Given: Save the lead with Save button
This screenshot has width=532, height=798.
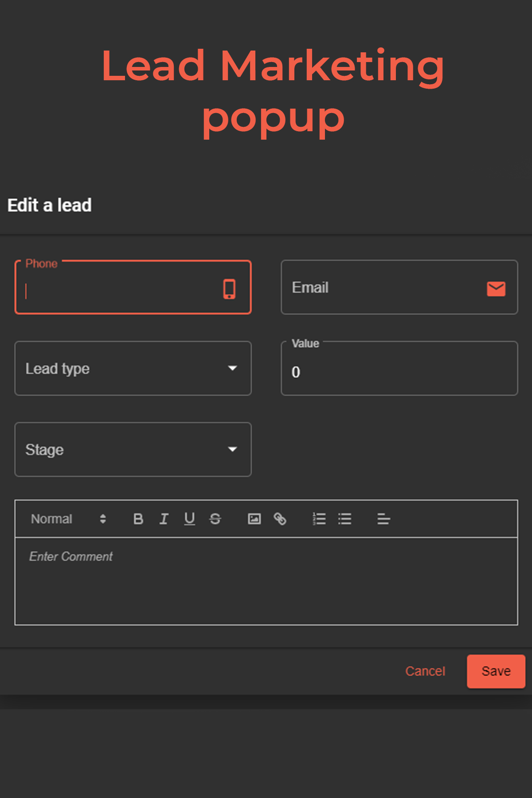Looking at the screenshot, I should (496, 671).
